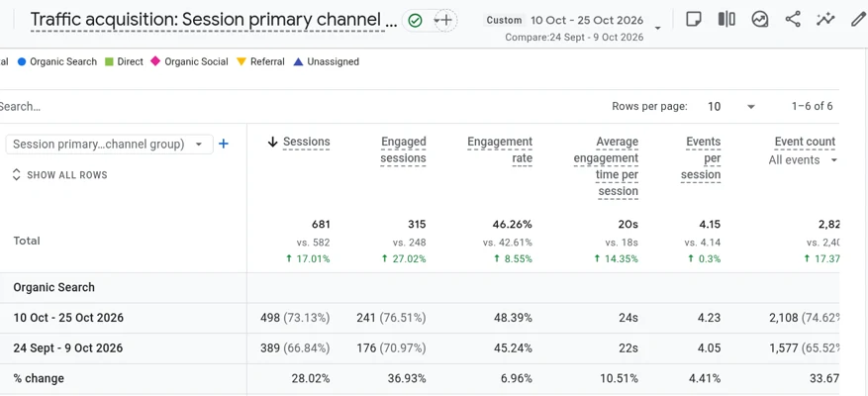Image resolution: width=868 pixels, height=396 pixels.
Task: Open the Insights sparkle trend icon
Action: [825, 19]
